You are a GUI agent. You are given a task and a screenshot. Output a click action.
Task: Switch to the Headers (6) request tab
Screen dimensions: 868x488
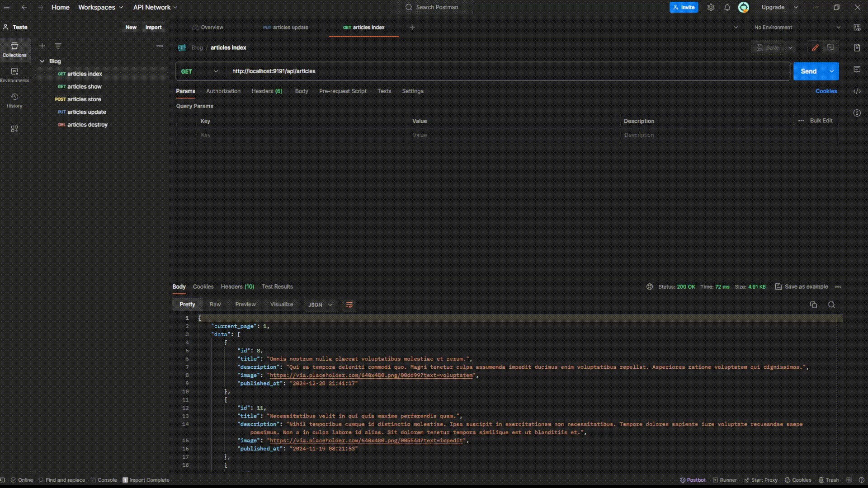pyautogui.click(x=267, y=91)
